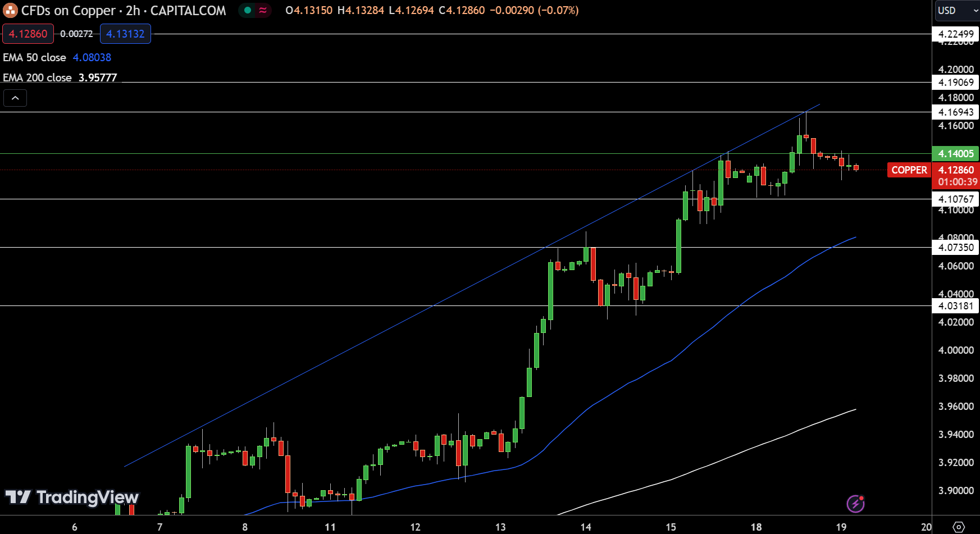Open the purple lightning flash icon
This screenshot has width=980, height=534.
[x=855, y=504]
